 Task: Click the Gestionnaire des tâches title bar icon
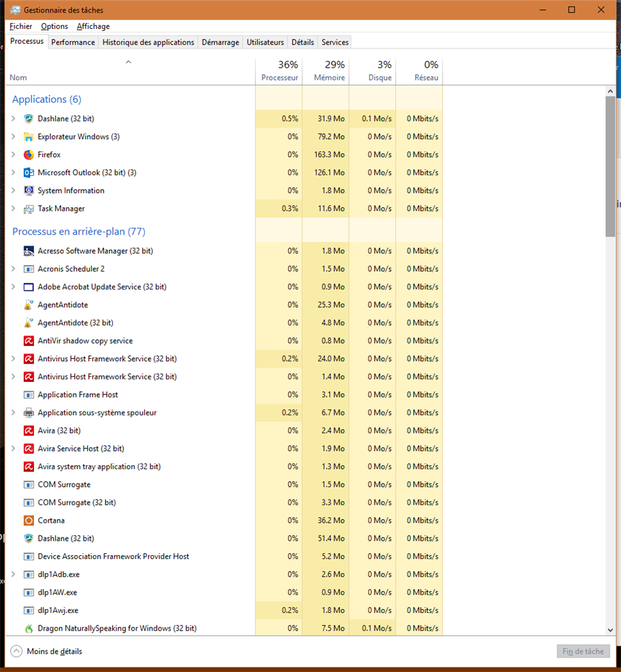point(16,10)
